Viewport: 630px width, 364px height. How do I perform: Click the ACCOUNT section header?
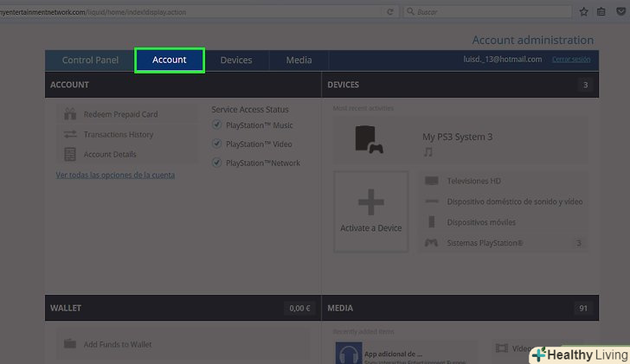(x=69, y=85)
